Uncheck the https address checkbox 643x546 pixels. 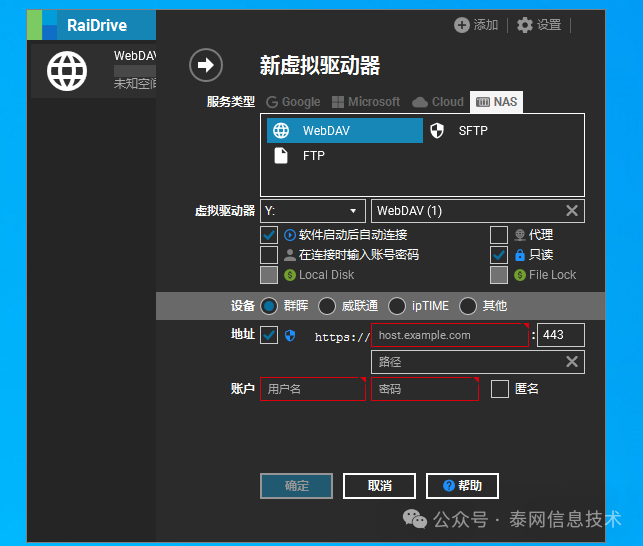click(269, 335)
